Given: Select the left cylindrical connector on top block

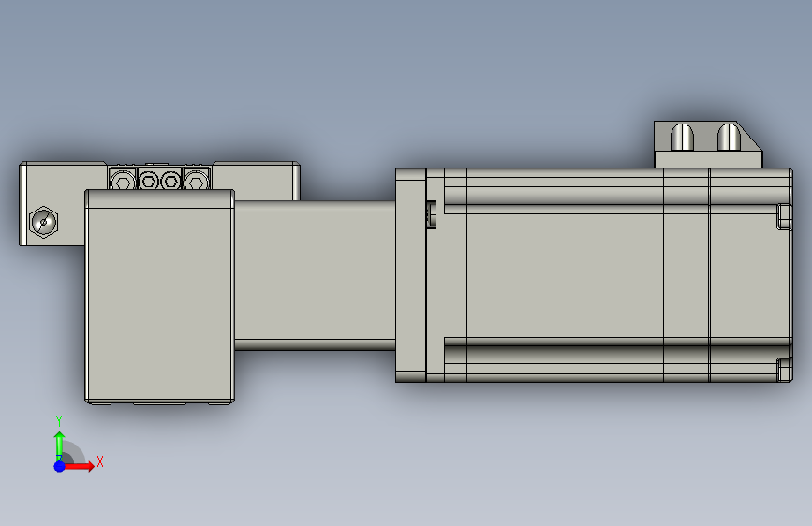Looking at the screenshot, I should (682, 138).
